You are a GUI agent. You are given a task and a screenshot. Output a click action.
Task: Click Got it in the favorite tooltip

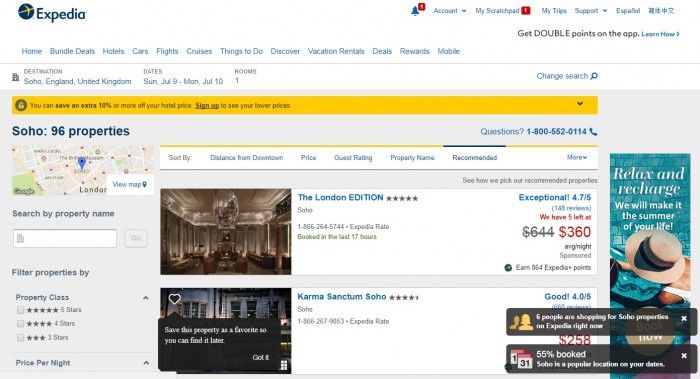click(x=261, y=357)
